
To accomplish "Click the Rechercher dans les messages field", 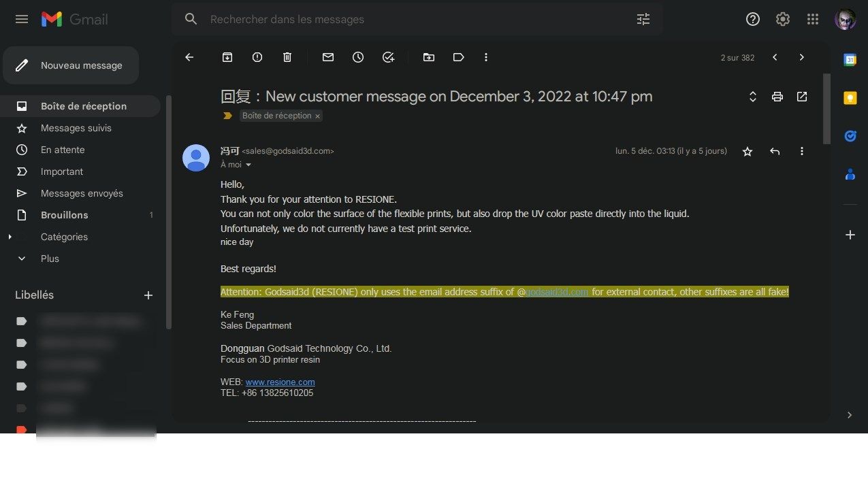I will tap(417, 19).
